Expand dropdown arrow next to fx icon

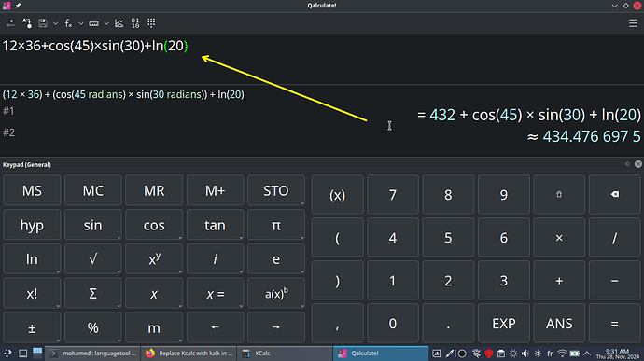point(81,23)
